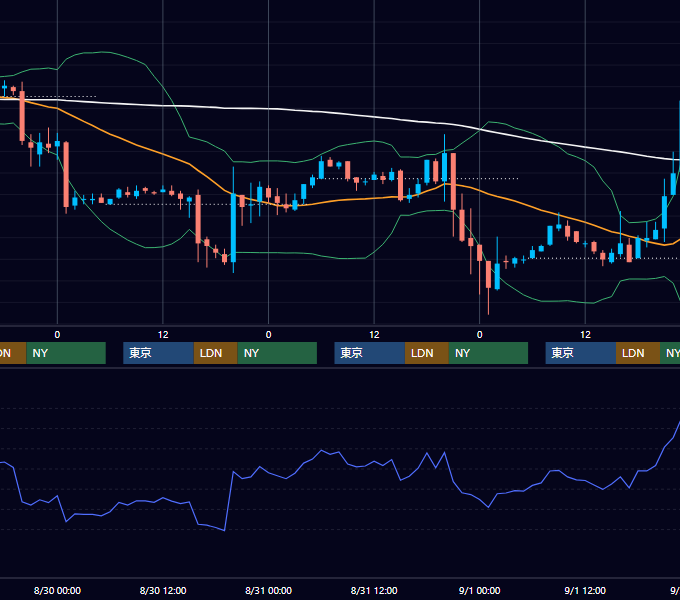Click the 12 hour tick above 8/31 12:00
The width and height of the screenshot is (680, 600).
click(x=374, y=335)
